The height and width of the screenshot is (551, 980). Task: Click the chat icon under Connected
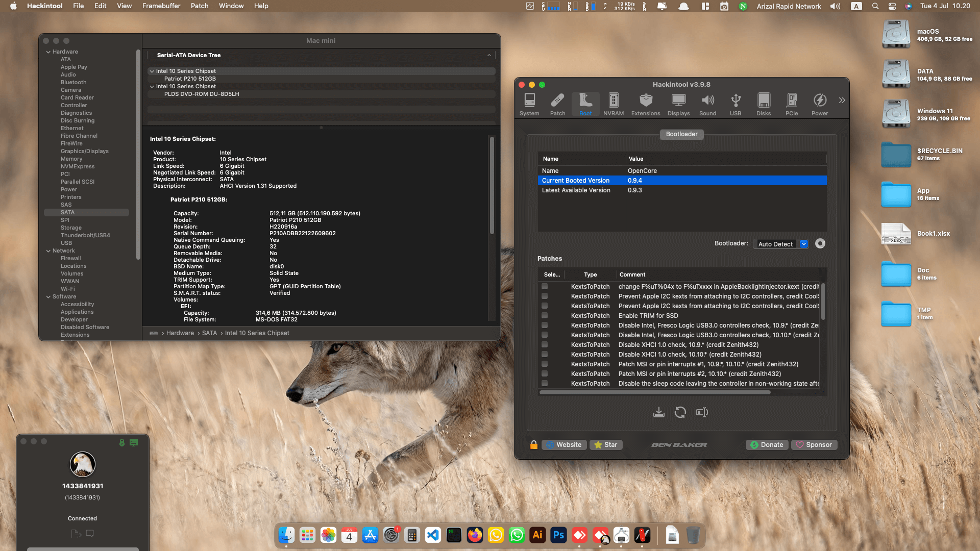tap(90, 534)
